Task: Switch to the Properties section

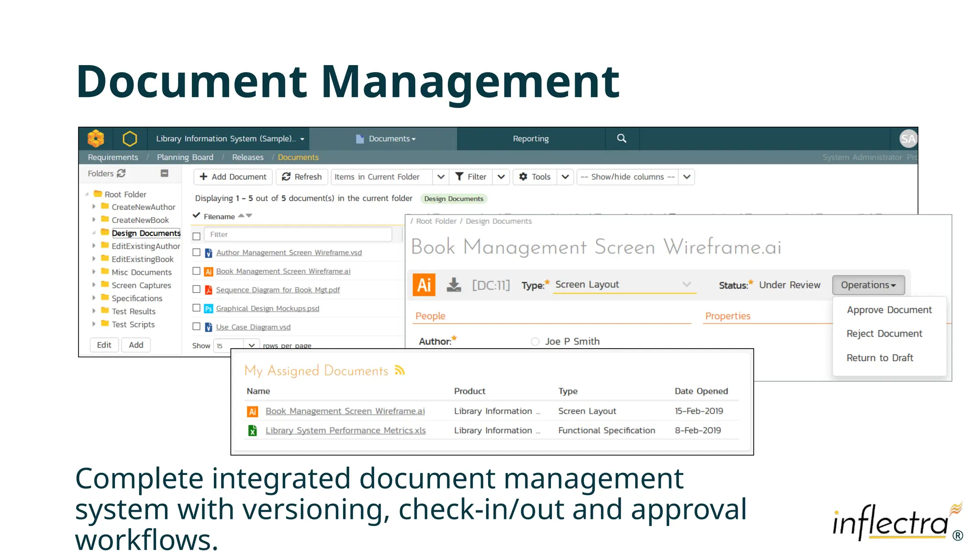Action: point(727,316)
